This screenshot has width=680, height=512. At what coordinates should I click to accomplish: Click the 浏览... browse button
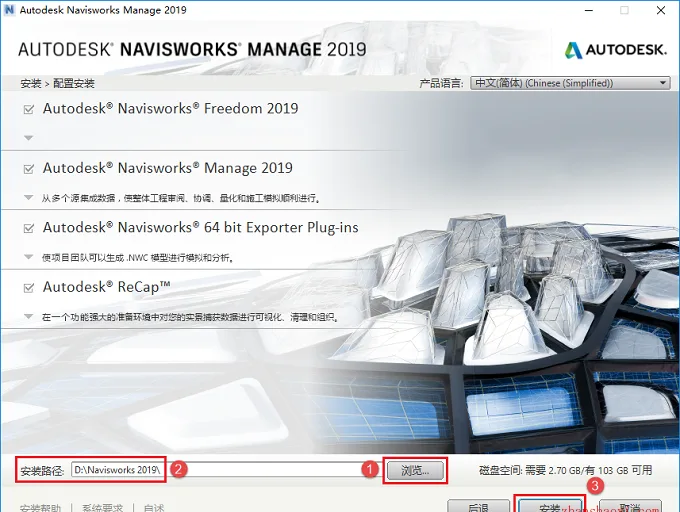(415, 470)
